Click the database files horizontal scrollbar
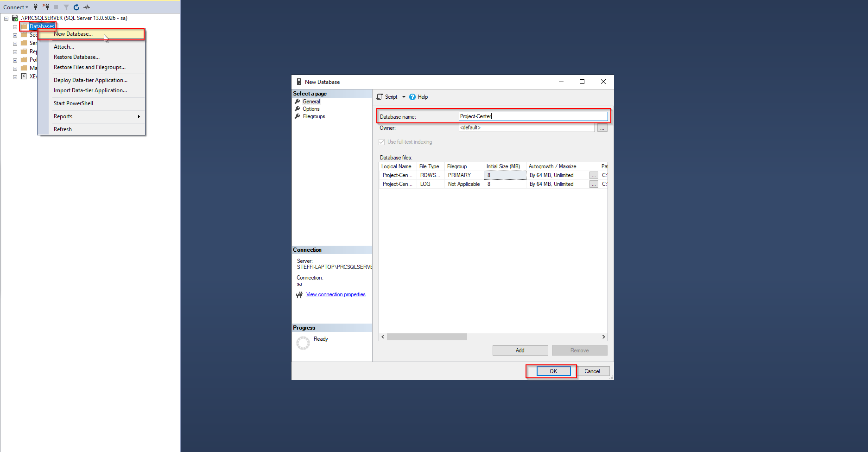 (x=427, y=337)
